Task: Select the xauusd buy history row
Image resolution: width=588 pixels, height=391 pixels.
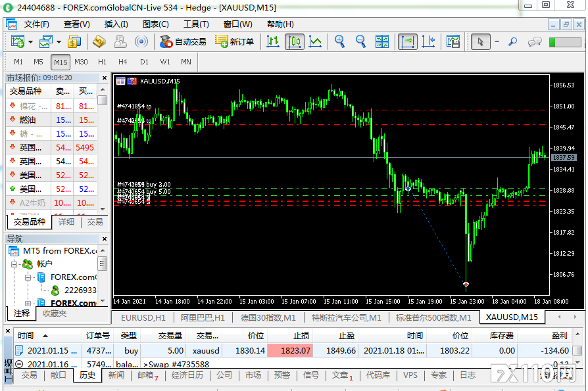Action: [292, 351]
